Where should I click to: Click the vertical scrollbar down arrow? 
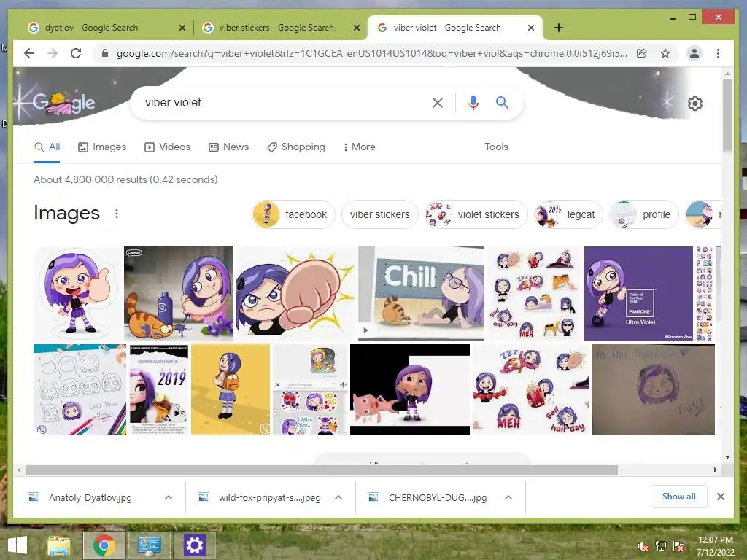pos(727,457)
